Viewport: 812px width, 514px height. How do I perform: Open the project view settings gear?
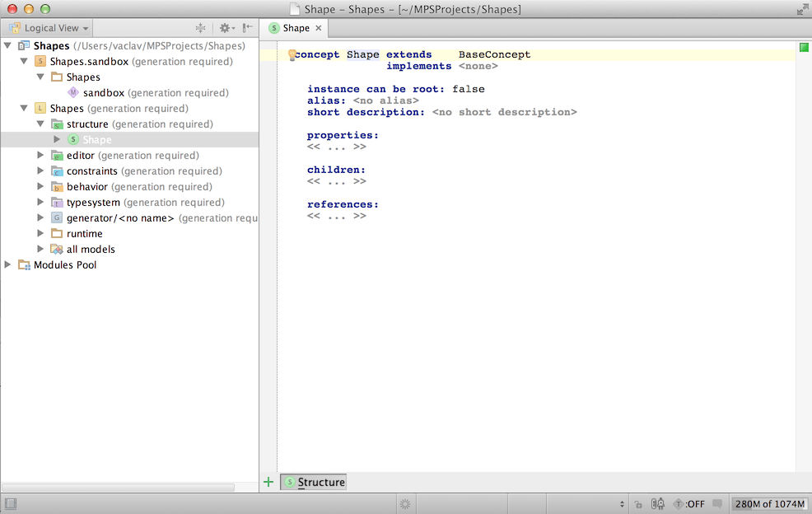(225, 28)
